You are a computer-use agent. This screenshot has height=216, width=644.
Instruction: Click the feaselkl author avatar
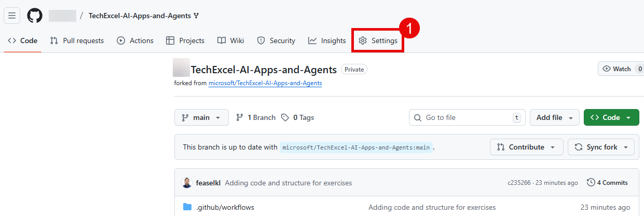point(187,183)
